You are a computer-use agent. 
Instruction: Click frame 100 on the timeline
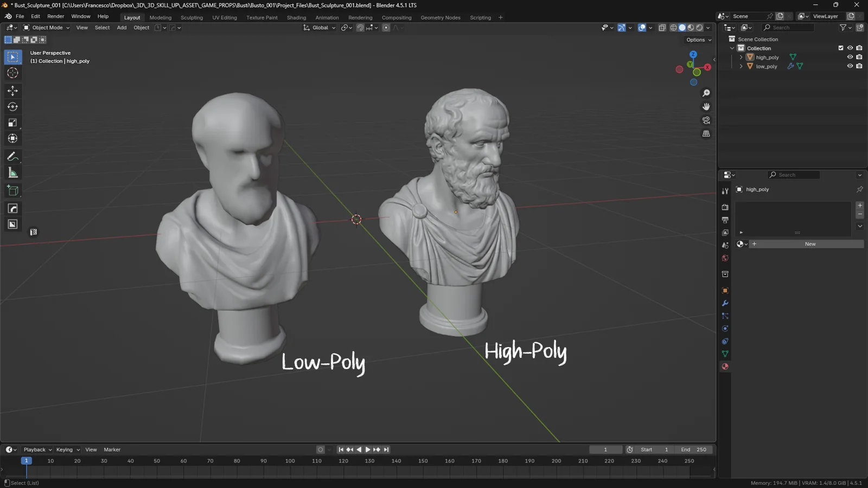tap(290, 461)
